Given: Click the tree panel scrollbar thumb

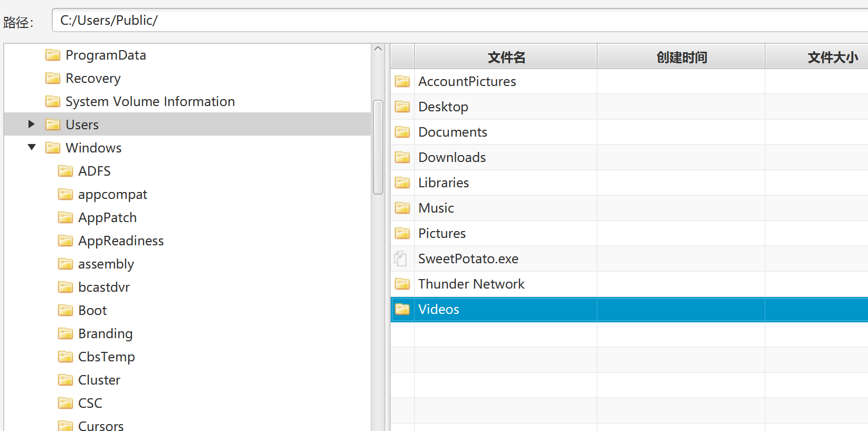Looking at the screenshot, I should click(378, 147).
